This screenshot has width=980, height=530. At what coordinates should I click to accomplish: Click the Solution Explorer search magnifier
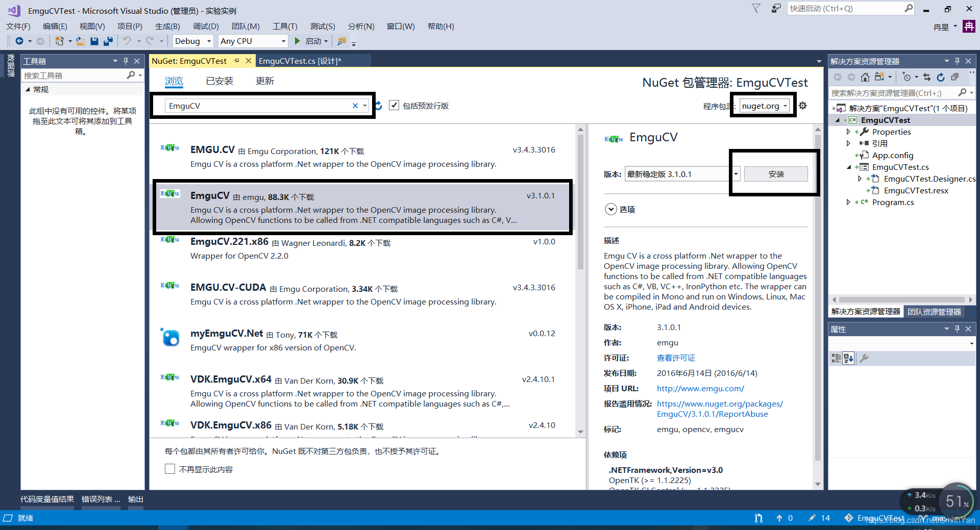pos(962,92)
